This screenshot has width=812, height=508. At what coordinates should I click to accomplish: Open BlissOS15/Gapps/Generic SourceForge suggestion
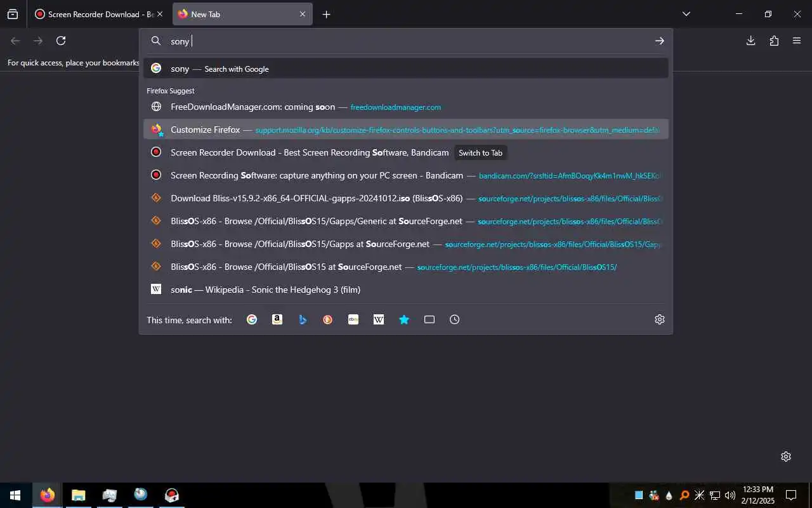(x=406, y=221)
